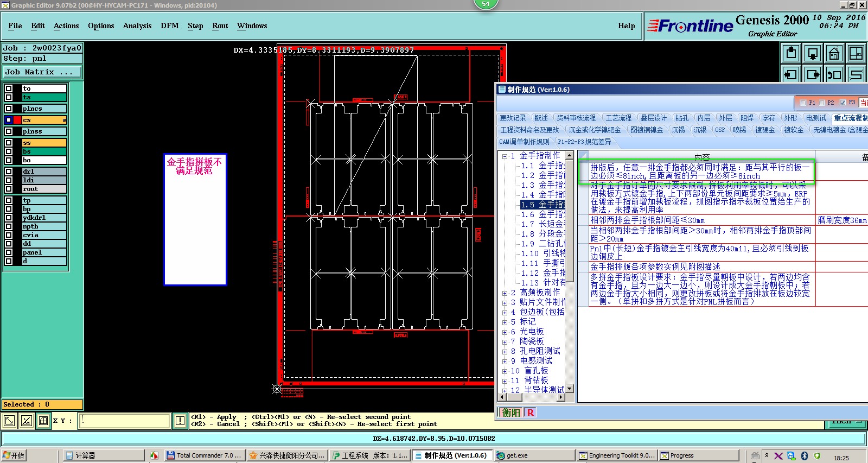Image resolution: width=868 pixels, height=463 pixels.
Task: Click the home view icon
Action: tap(834, 53)
